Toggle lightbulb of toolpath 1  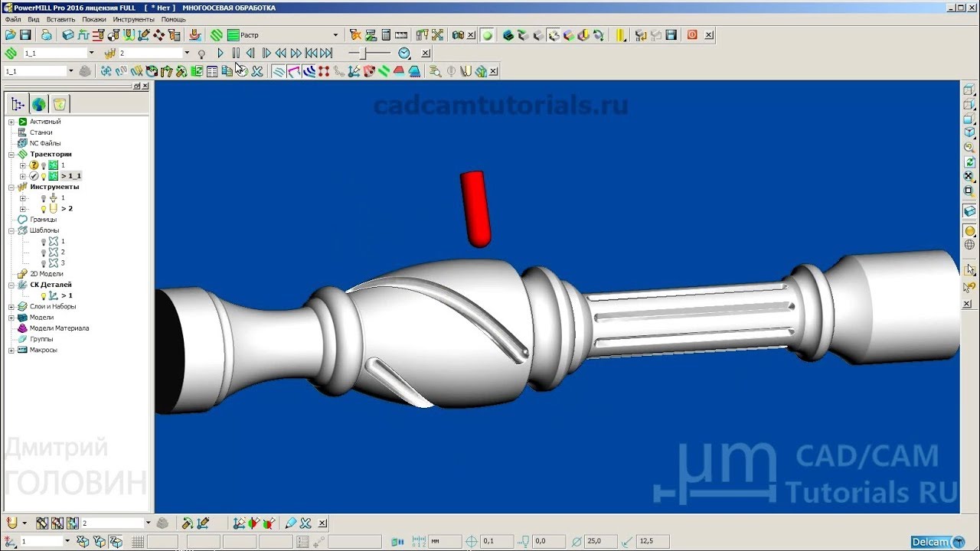point(44,165)
